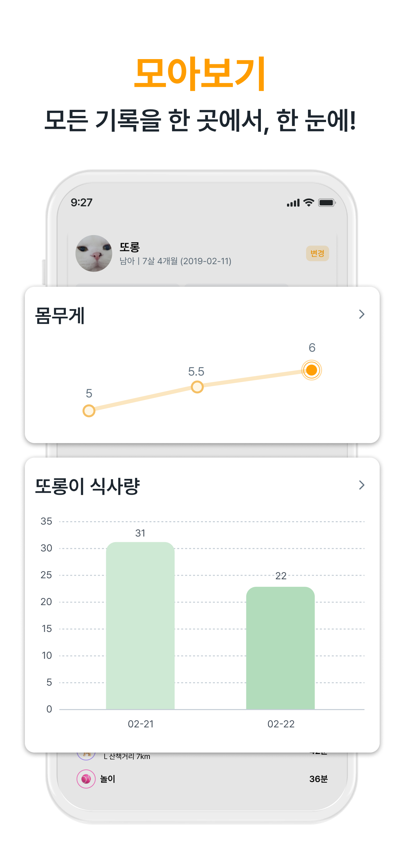Viewport: 401px width, 868px height.
Task: Click the 5.5 weight data point
Action: coord(196,387)
